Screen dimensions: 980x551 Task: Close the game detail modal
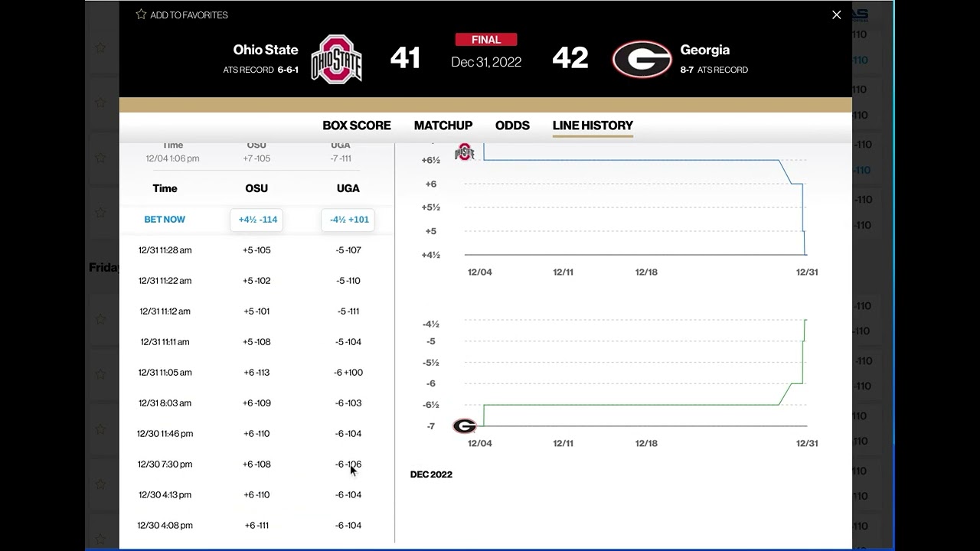pos(836,15)
